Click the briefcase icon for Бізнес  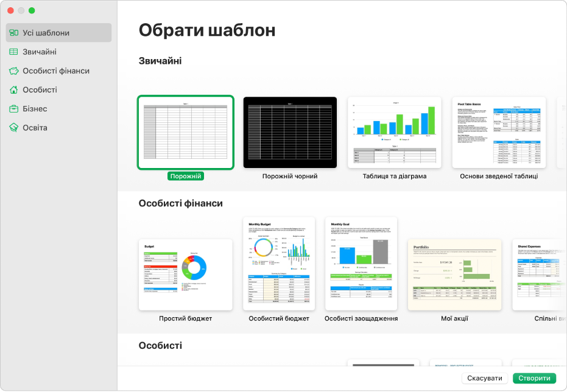coord(14,109)
